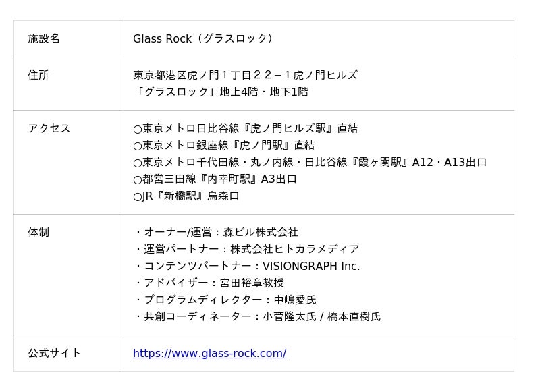Select the 『霞ヶ関駅』A12・A13出口 line
Viewport: 540px width, 392px height.
click(x=310, y=162)
